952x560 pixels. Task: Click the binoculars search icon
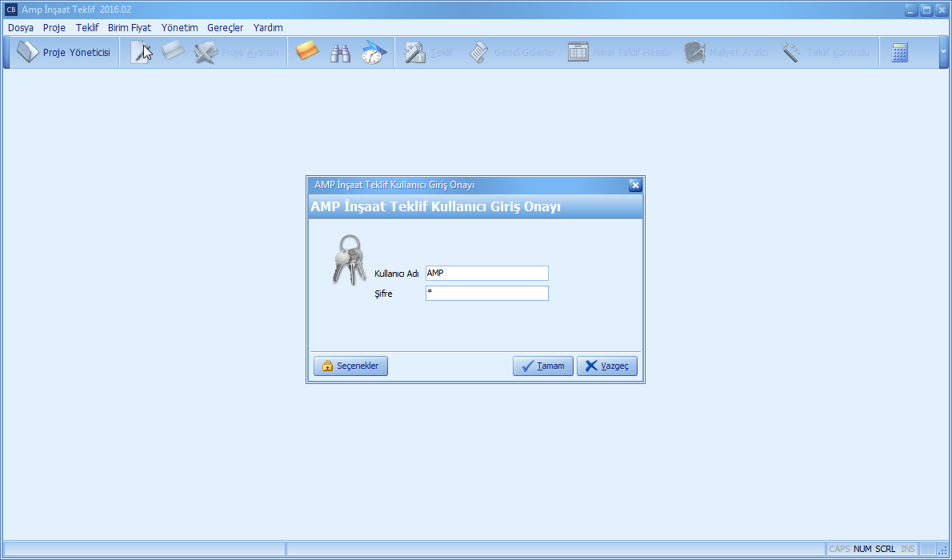[342, 53]
